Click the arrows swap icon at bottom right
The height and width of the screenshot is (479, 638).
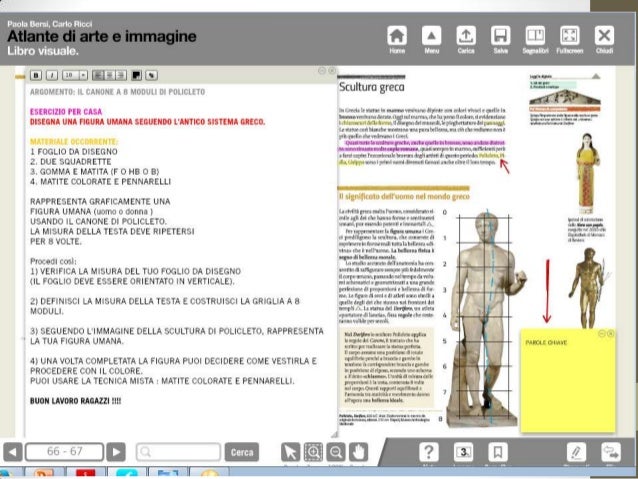pos(611,452)
